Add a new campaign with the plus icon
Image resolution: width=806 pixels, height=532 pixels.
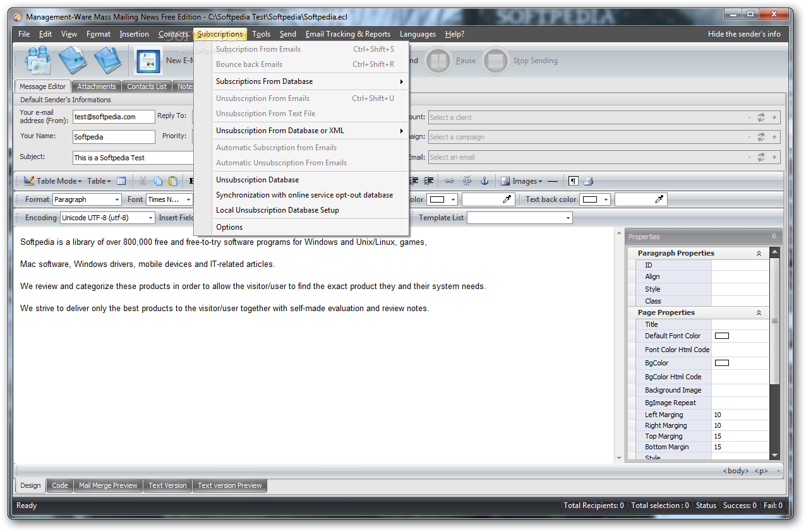click(x=774, y=137)
